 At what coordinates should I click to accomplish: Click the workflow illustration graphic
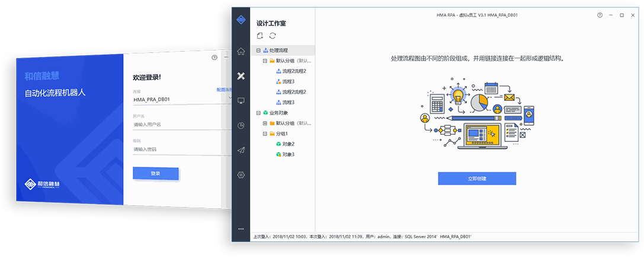pyautogui.click(x=477, y=113)
